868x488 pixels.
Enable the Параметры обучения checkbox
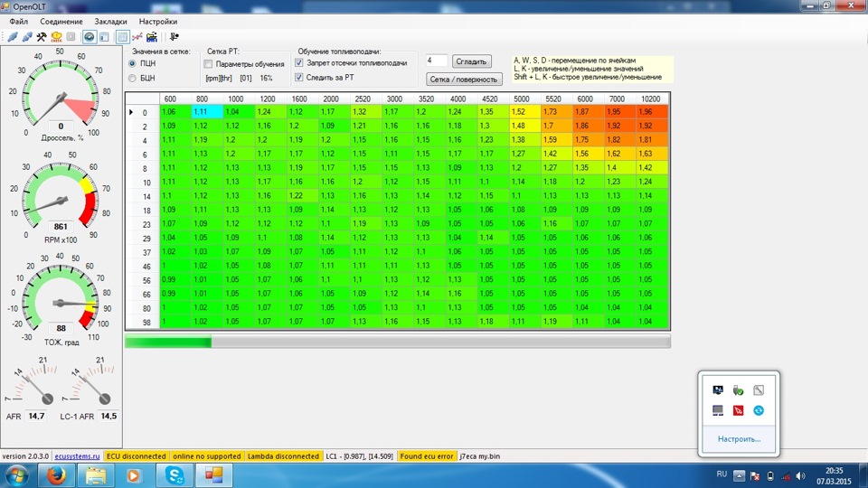[208, 64]
